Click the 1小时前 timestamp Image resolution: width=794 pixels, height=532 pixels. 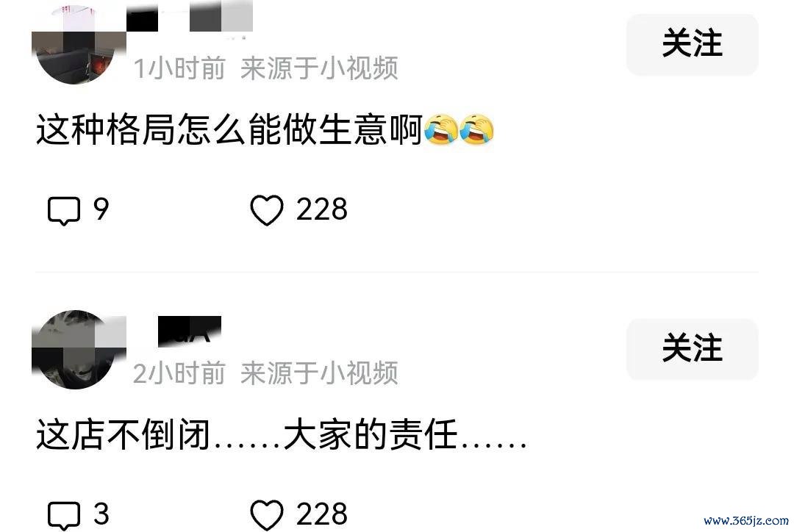point(179,68)
